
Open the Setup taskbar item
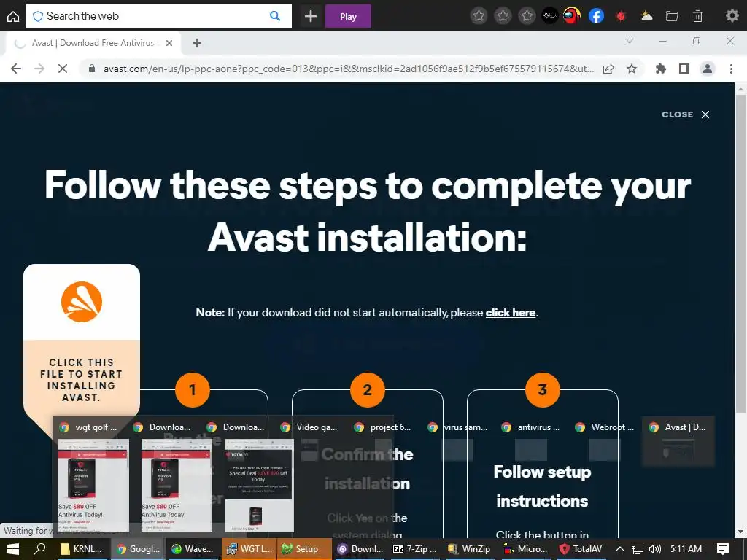pyautogui.click(x=304, y=549)
